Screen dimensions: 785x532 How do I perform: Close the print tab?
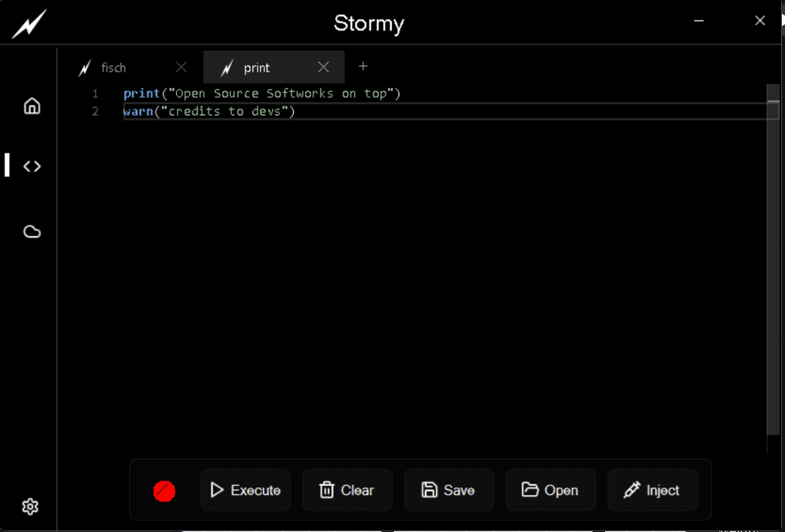tap(324, 67)
